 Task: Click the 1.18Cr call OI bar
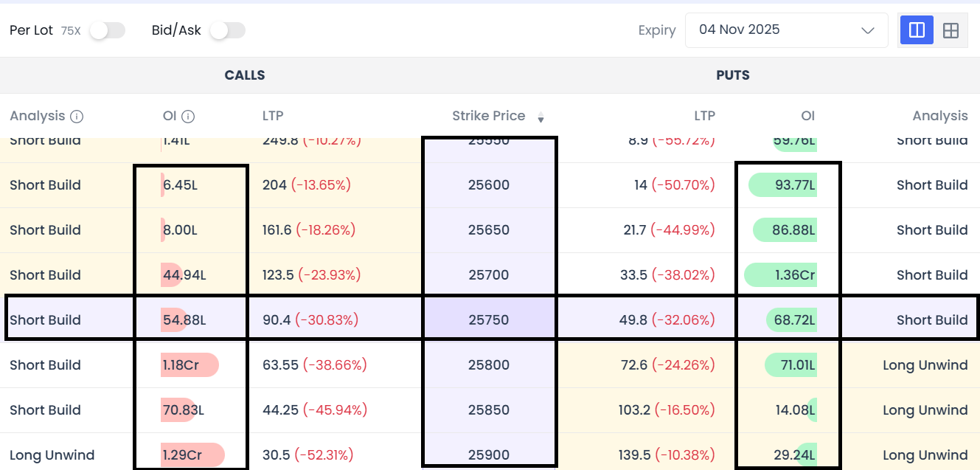coord(190,365)
